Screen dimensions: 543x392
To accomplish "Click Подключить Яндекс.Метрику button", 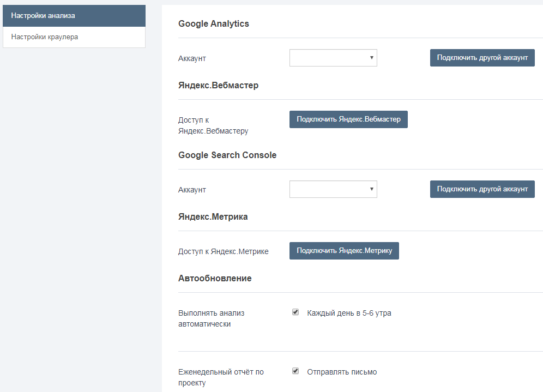I will (x=344, y=251).
